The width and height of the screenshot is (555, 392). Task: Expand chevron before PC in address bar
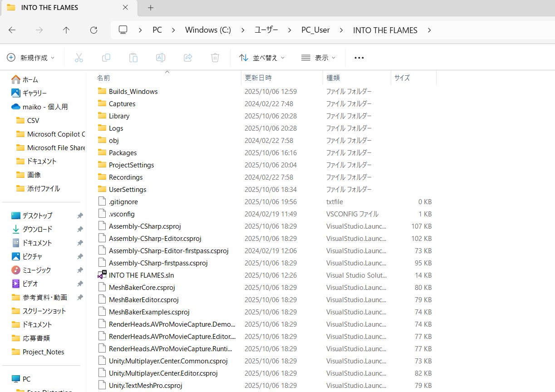pos(141,30)
